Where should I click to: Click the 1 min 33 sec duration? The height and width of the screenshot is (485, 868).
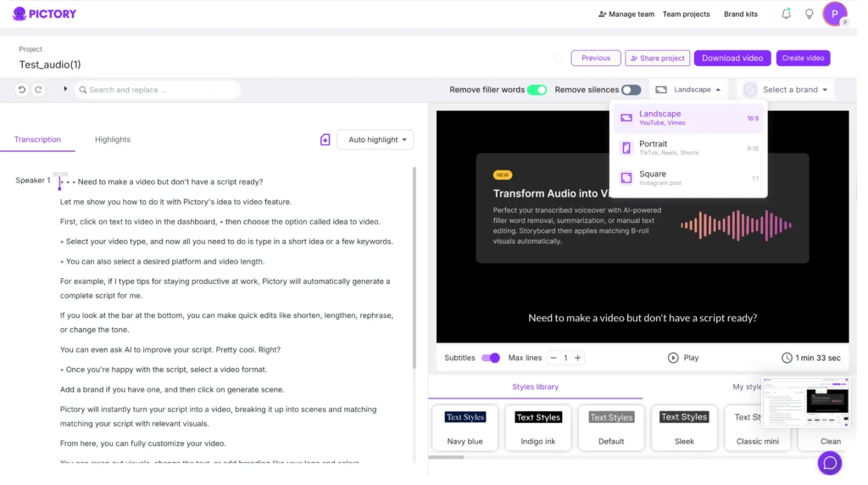818,358
